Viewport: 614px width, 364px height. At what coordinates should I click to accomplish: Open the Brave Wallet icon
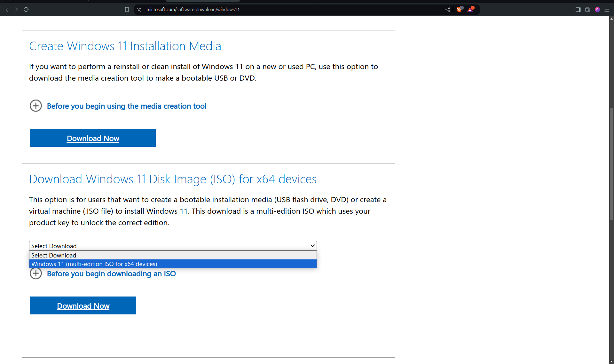[x=588, y=10]
